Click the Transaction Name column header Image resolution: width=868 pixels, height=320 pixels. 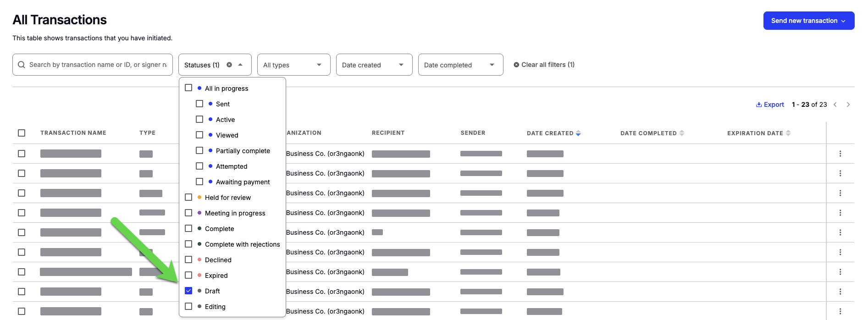click(73, 133)
